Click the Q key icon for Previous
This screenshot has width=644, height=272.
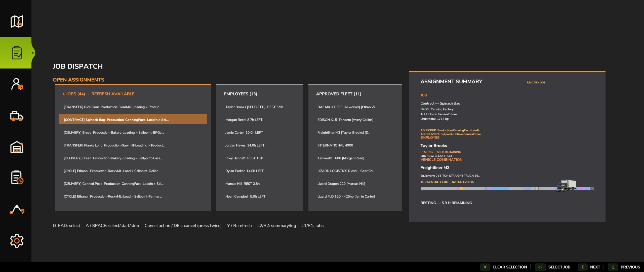[613, 267]
